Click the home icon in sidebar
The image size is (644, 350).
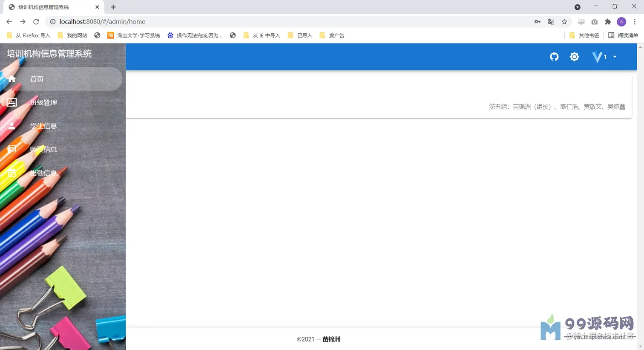12,79
